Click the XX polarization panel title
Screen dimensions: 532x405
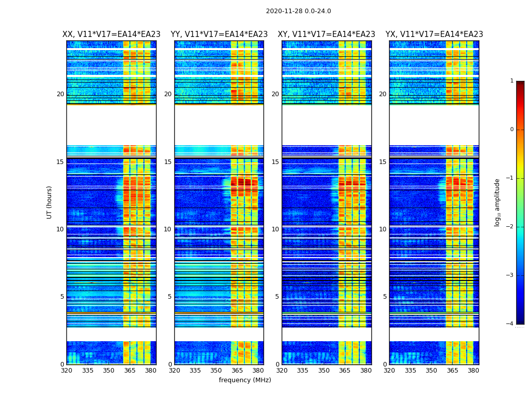click(x=111, y=34)
